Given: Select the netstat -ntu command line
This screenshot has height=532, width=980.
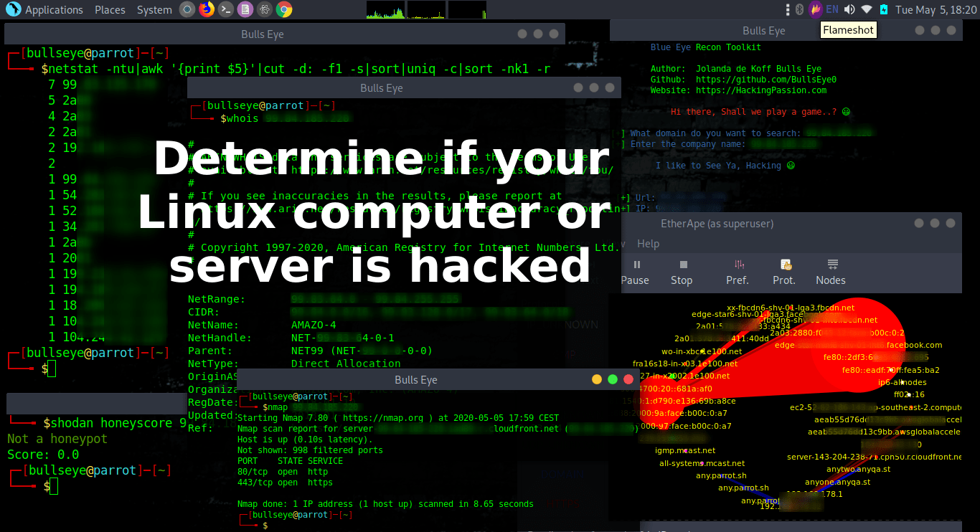Looking at the screenshot, I should pyautogui.click(x=296, y=70).
